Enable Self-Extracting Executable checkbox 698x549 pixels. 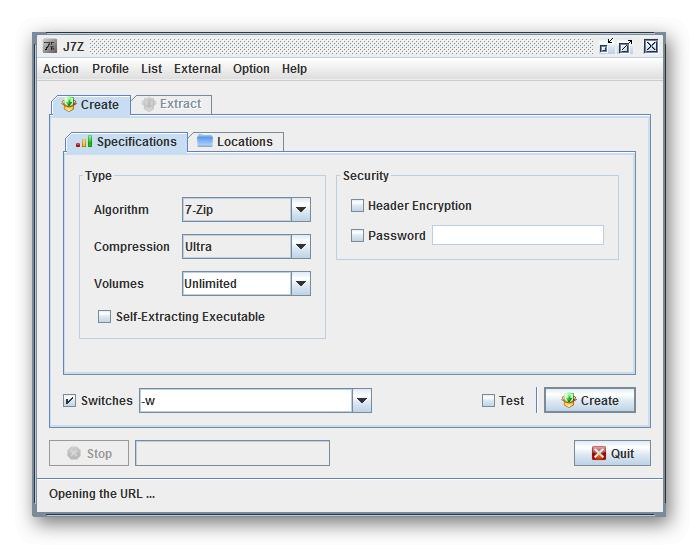(x=105, y=317)
